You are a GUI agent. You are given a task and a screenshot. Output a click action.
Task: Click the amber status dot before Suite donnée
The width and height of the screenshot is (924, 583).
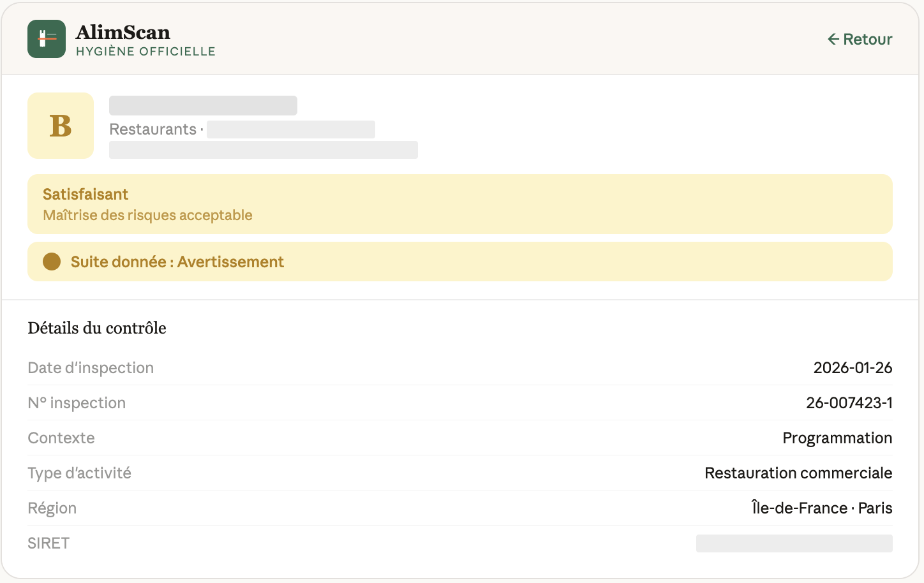[51, 262]
